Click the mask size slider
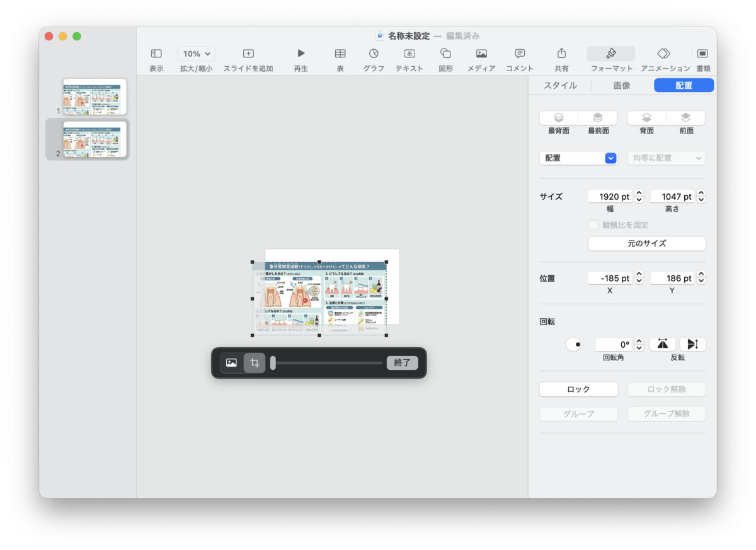756x550 pixels. 326,363
